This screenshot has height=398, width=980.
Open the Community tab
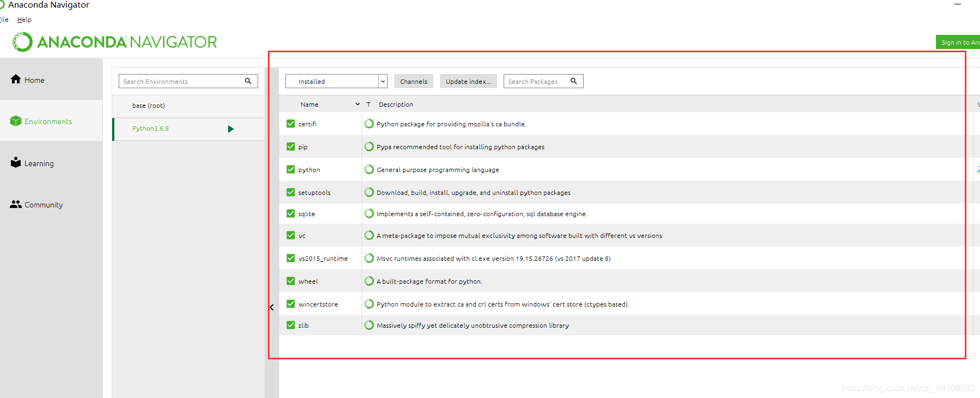tap(51, 205)
